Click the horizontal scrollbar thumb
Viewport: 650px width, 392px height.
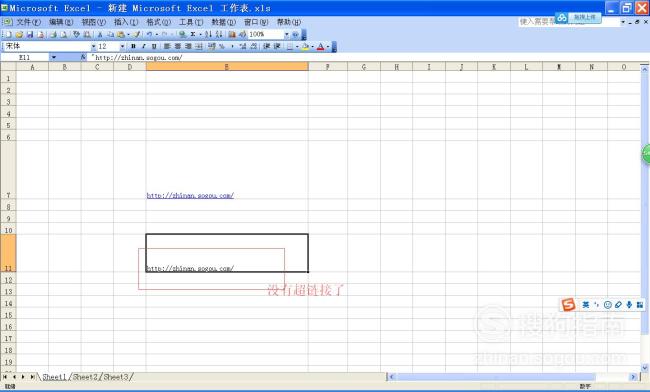(x=496, y=377)
